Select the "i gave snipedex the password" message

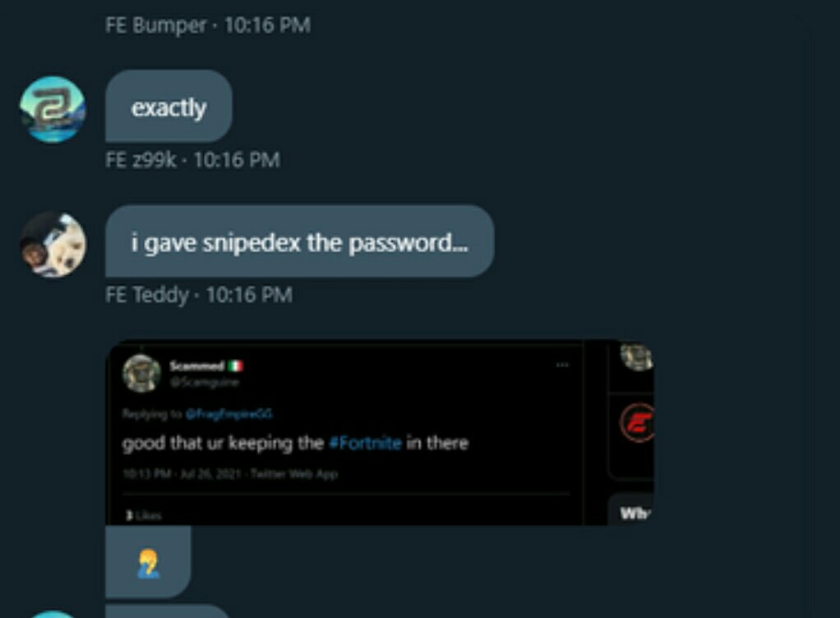(300, 242)
